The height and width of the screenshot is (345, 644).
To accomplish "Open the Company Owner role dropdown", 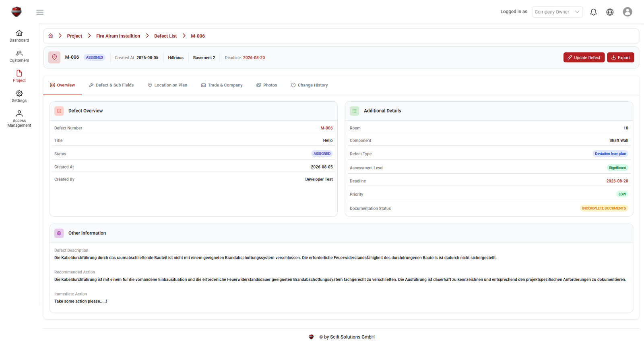I will click(x=557, y=12).
